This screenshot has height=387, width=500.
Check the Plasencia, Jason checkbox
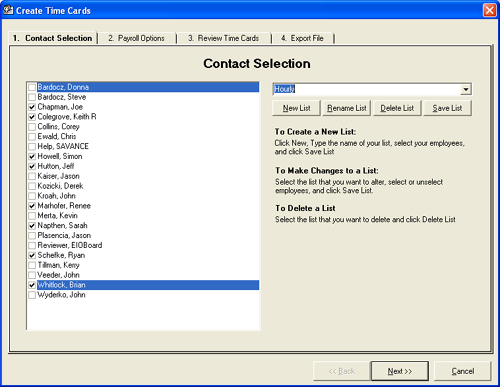coord(32,236)
